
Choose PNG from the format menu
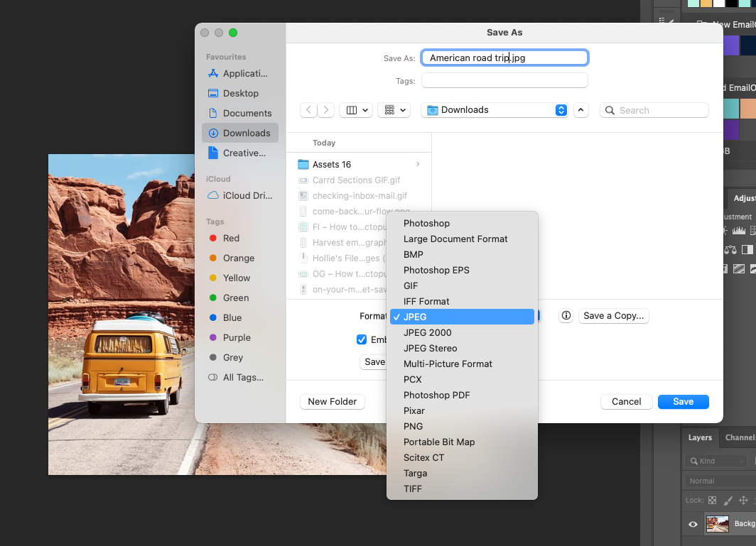coord(413,426)
